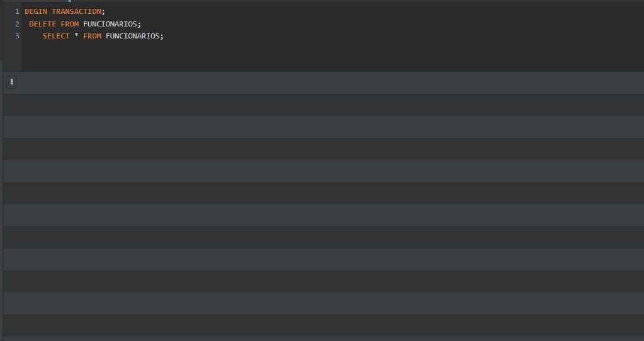Click line number 3 in the gutter
This screenshot has height=341, width=644.
[x=17, y=36]
